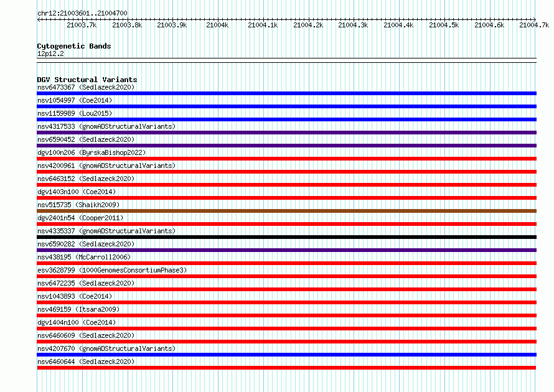Click the 21004.7k ruler tick label

click(534, 25)
